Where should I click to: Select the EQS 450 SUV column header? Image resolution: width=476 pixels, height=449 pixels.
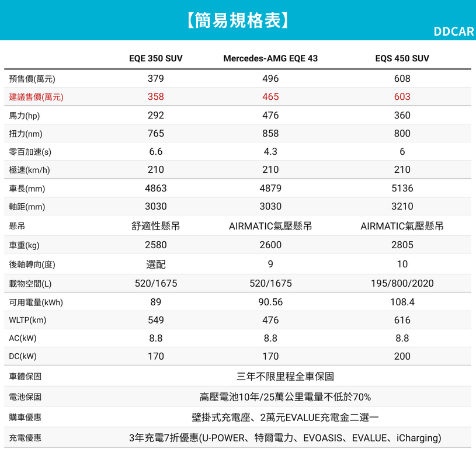point(402,58)
